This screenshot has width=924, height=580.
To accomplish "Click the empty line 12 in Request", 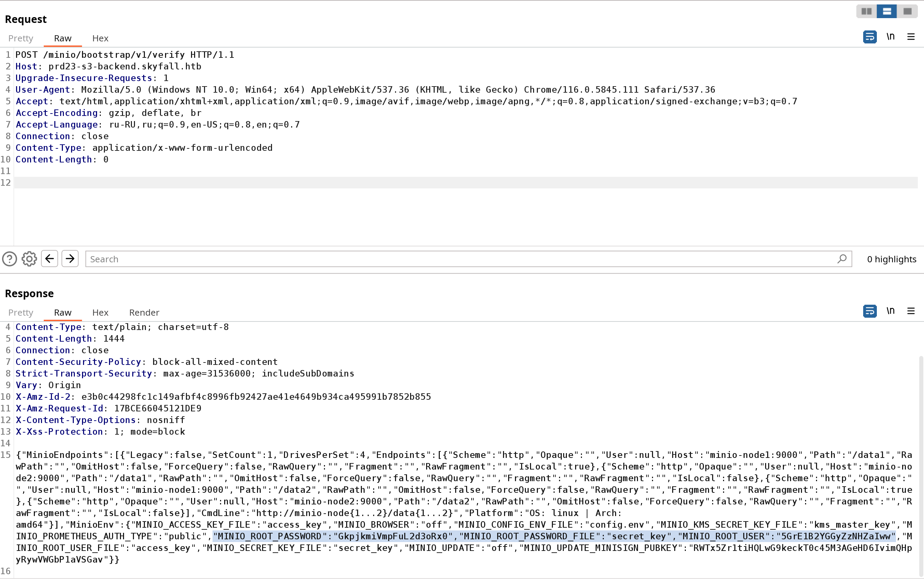I will (466, 183).
